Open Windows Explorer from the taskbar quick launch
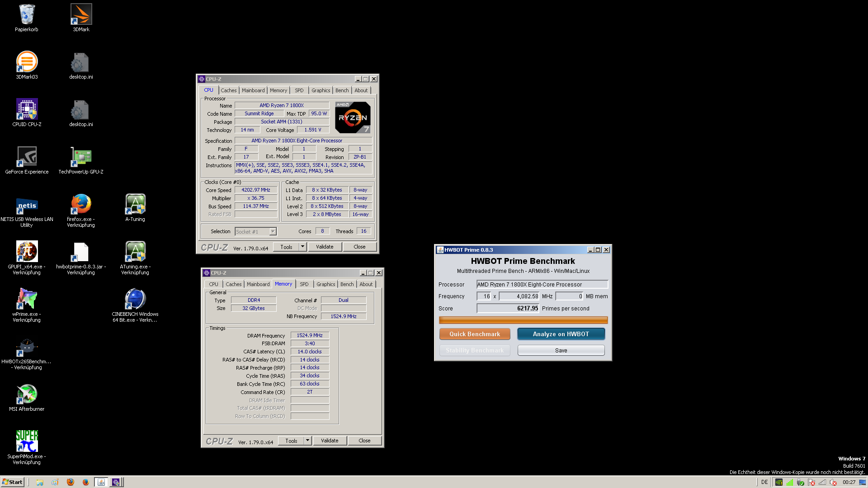 (40, 482)
